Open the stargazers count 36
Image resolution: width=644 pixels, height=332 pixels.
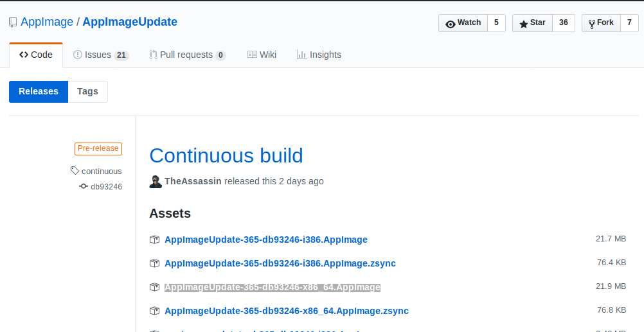tap(564, 23)
